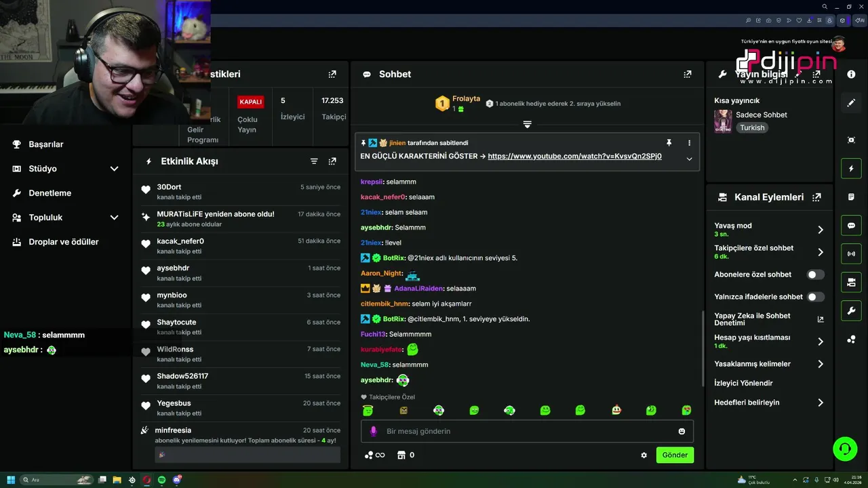868x488 pixels.
Task: Click the broadcast signal icon in right toolbar
Action: coord(851,254)
